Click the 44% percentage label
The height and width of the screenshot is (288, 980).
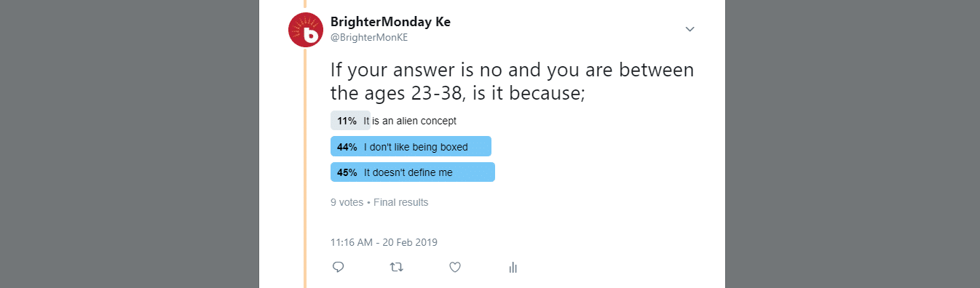(x=347, y=147)
